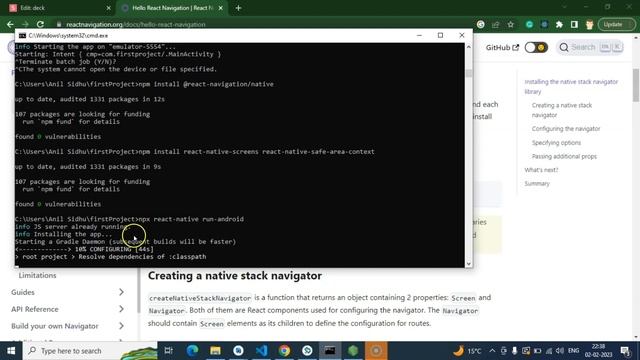Launch Microsoft Edge from taskbar

point(192,351)
